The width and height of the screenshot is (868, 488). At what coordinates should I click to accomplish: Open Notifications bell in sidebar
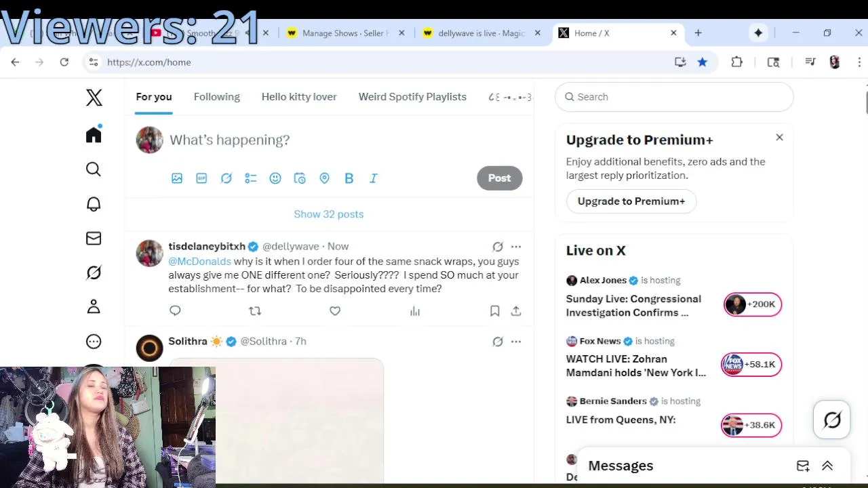click(94, 204)
